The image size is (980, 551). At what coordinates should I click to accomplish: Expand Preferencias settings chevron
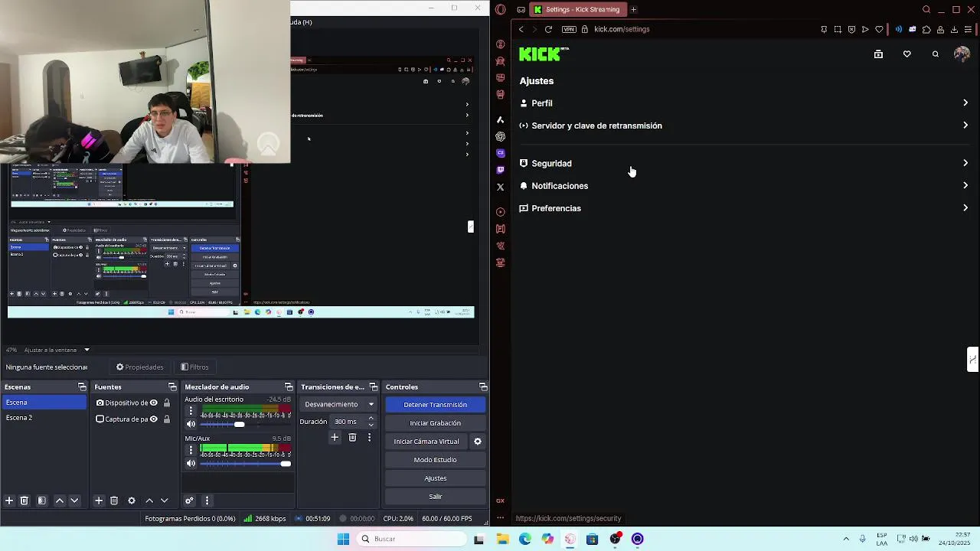pyautogui.click(x=965, y=207)
